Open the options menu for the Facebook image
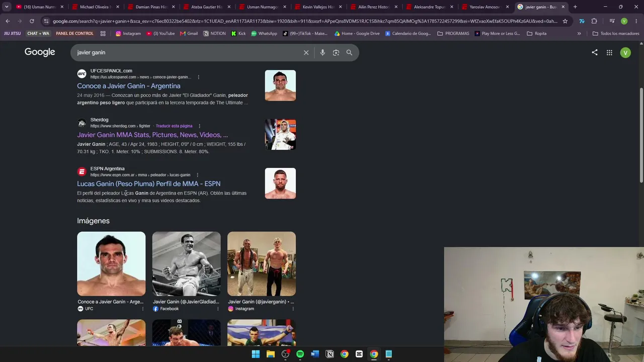The height and width of the screenshot is (362, 644). tap(218, 309)
